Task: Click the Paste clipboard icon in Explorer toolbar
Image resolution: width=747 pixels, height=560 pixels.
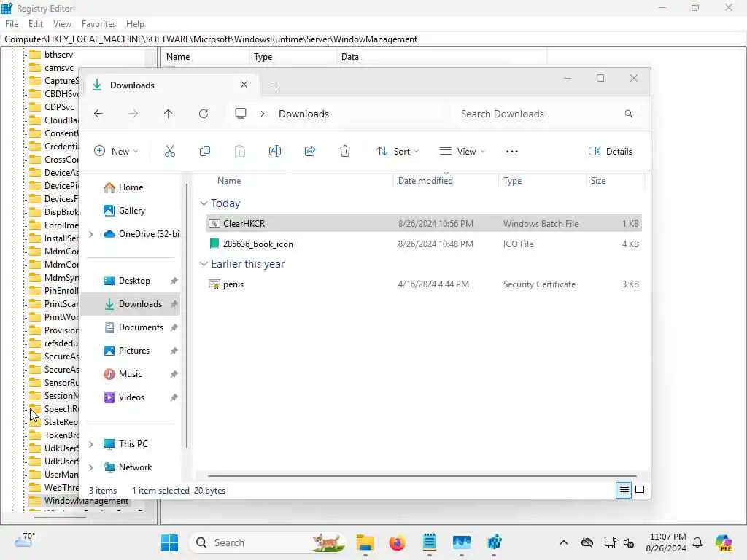Action: coord(240,152)
